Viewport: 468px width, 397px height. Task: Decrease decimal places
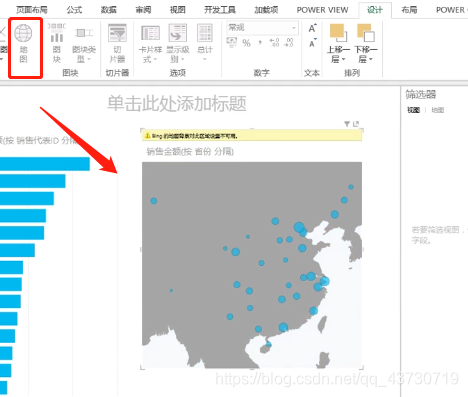[289, 43]
